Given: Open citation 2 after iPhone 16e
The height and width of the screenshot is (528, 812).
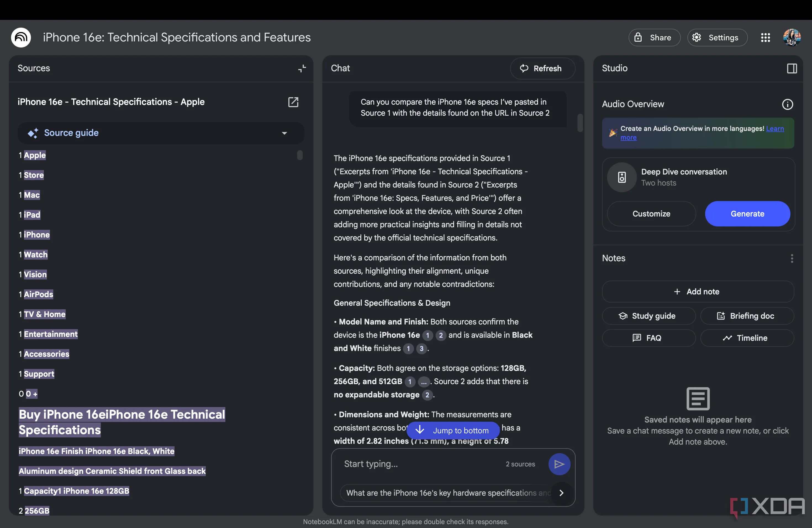Looking at the screenshot, I should pyautogui.click(x=441, y=335).
